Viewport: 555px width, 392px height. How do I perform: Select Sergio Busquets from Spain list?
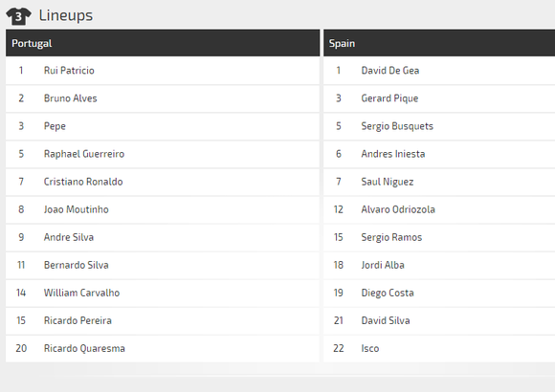click(x=397, y=126)
